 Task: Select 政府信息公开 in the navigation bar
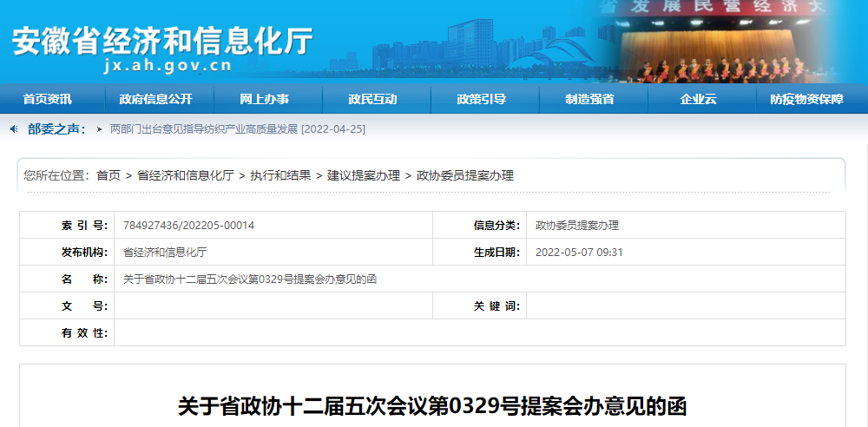(x=156, y=99)
